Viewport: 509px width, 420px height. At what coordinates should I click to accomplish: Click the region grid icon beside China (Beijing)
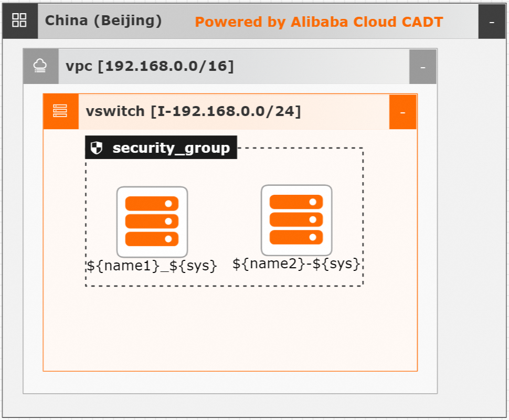click(19, 20)
